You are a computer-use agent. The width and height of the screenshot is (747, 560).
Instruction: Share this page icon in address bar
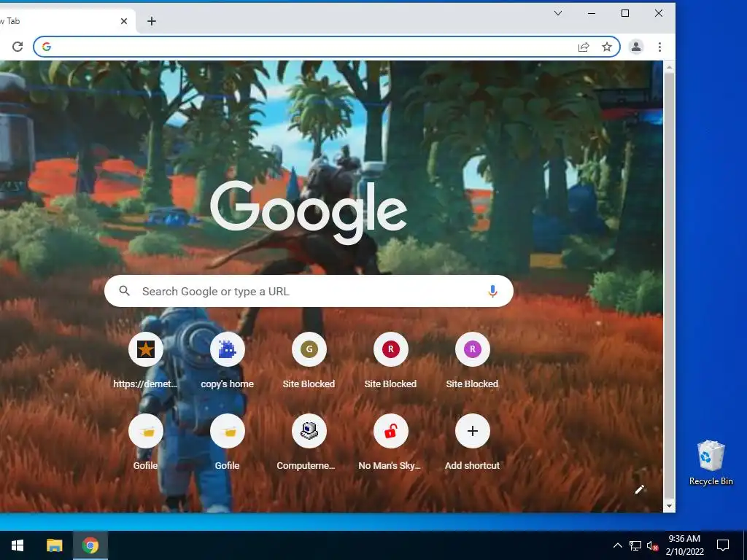584,47
